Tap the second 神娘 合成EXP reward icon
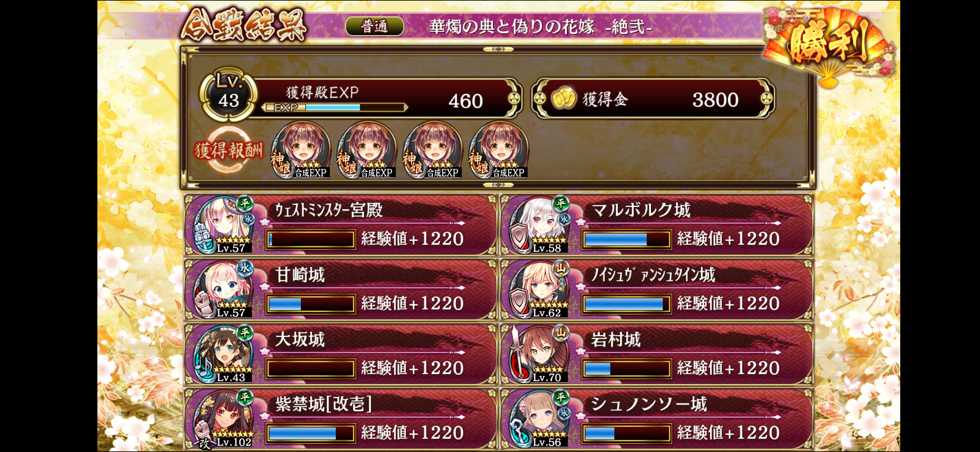980x452 pixels. (x=367, y=150)
